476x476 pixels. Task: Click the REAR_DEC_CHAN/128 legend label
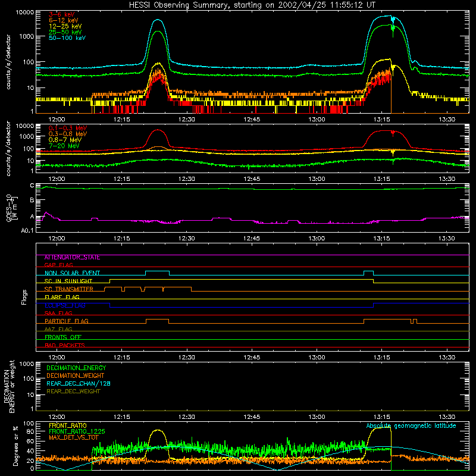click(x=79, y=384)
